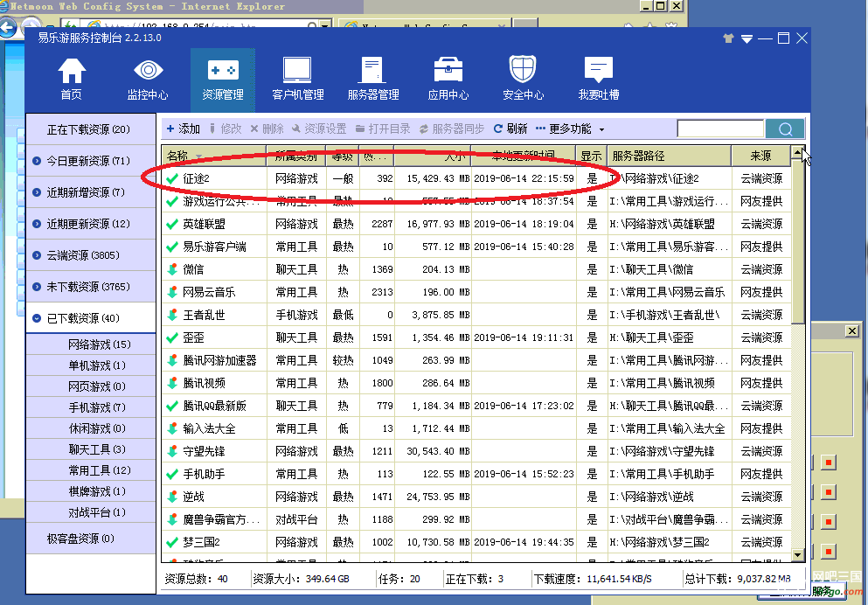The image size is (868, 605).
Task: Expand 近期更新资源 (12) category
Action: (91, 224)
